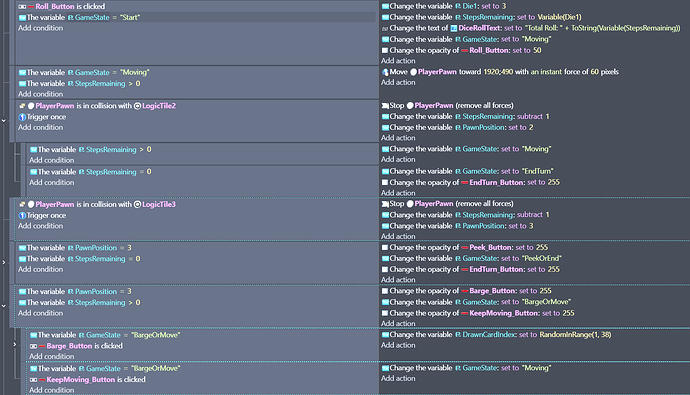Select the GameState set to "PeekOrEnd" action
Screen dimensions: 690x395
click(471, 259)
